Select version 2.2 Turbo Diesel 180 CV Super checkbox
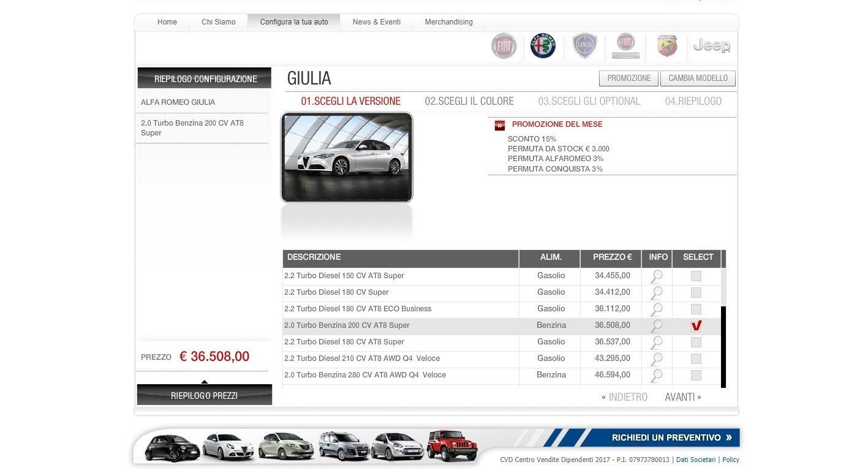 pyautogui.click(x=696, y=293)
